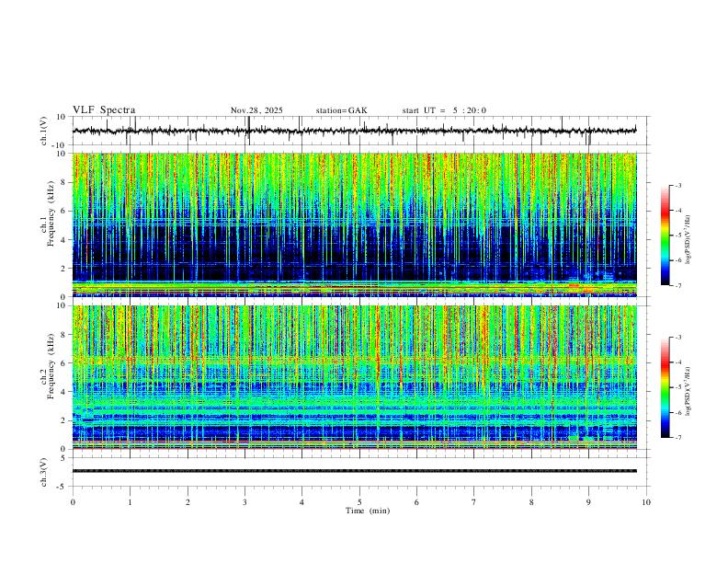The width and height of the screenshot is (728, 563).
Task: Click the "ch.1(V)" waveform axis label
Action: (44, 131)
